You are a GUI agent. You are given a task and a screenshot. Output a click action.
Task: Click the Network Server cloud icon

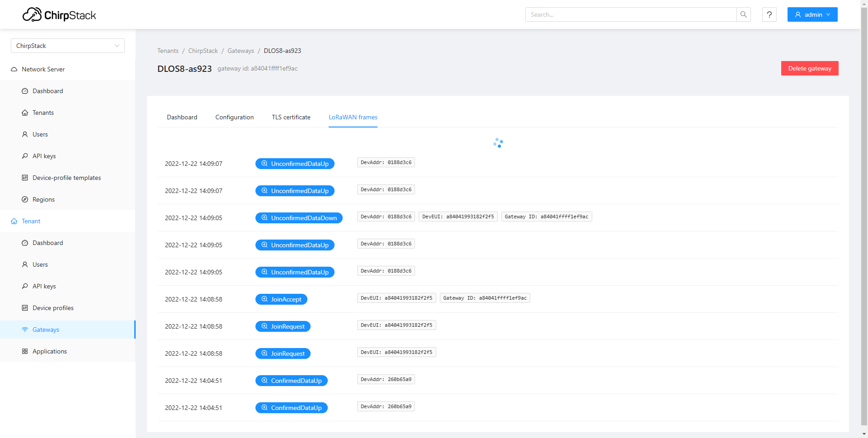(14, 69)
